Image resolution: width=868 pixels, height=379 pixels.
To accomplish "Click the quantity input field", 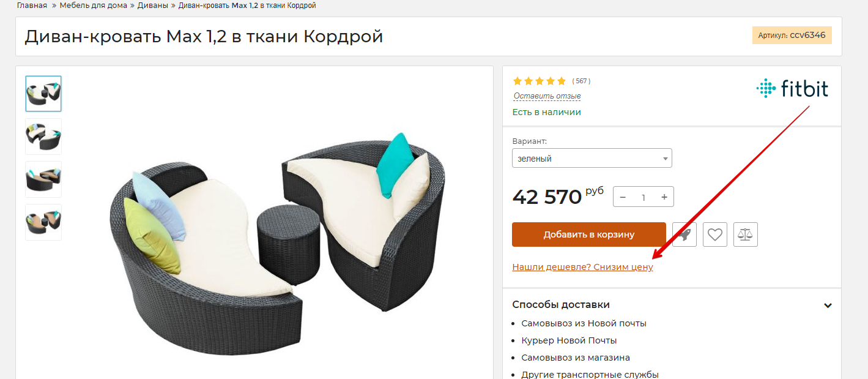I will click(644, 197).
